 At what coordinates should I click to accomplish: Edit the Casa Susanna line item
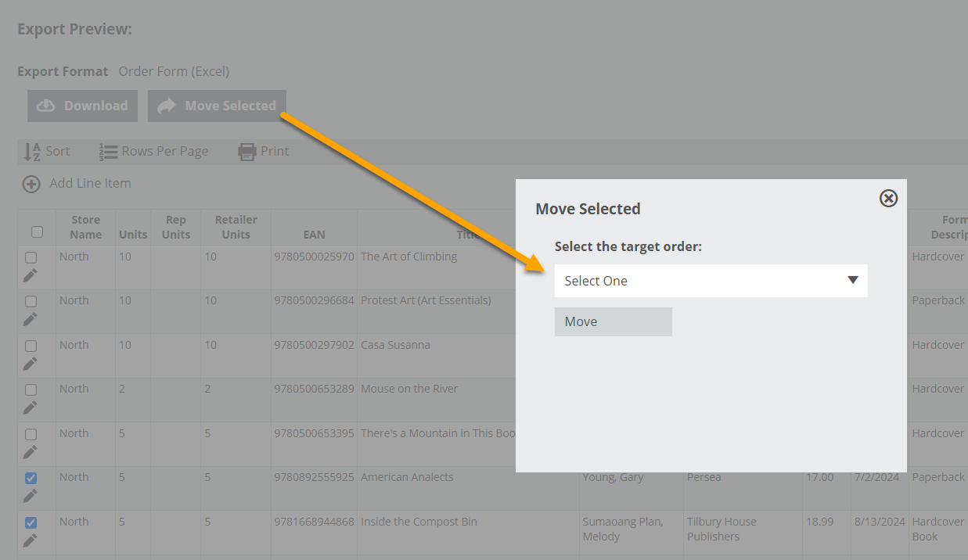(30, 364)
